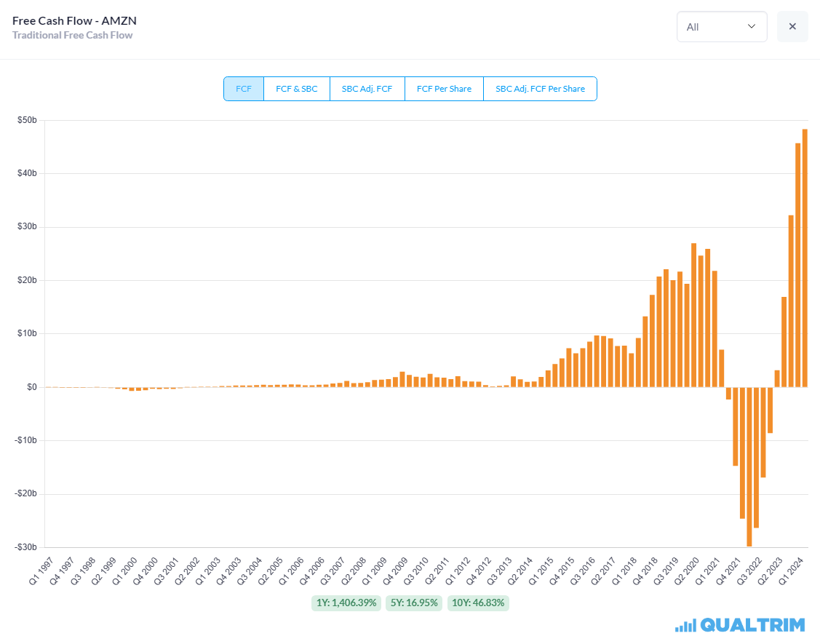Click the Q2 2023 x-axis label

click(771, 571)
